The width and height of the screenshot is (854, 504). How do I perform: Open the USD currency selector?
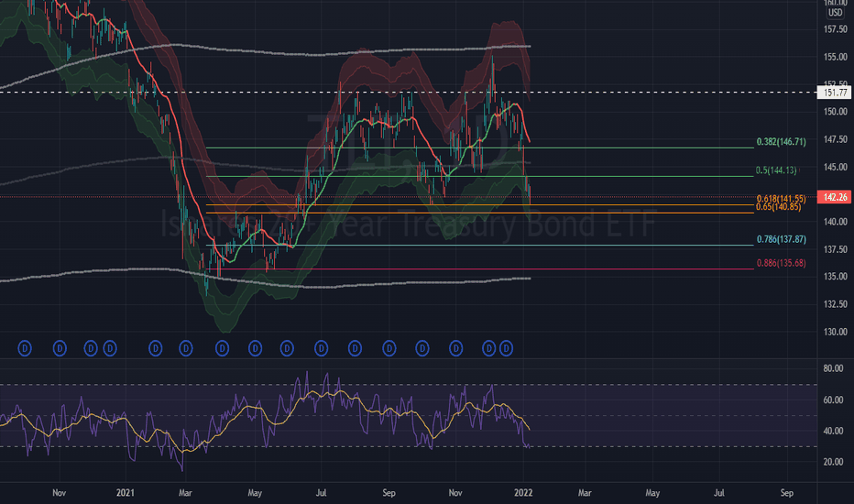tap(835, 13)
